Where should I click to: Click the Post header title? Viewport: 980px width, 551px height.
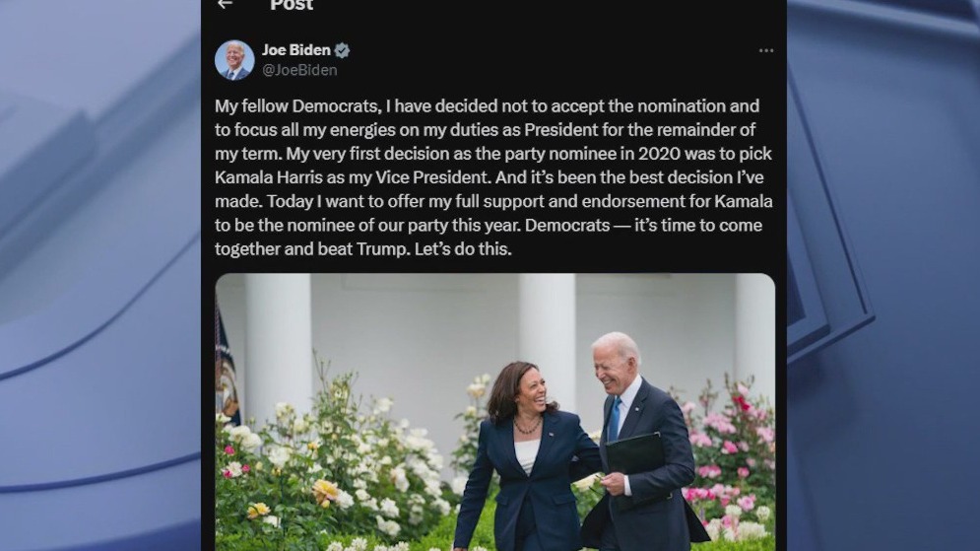pos(292,5)
